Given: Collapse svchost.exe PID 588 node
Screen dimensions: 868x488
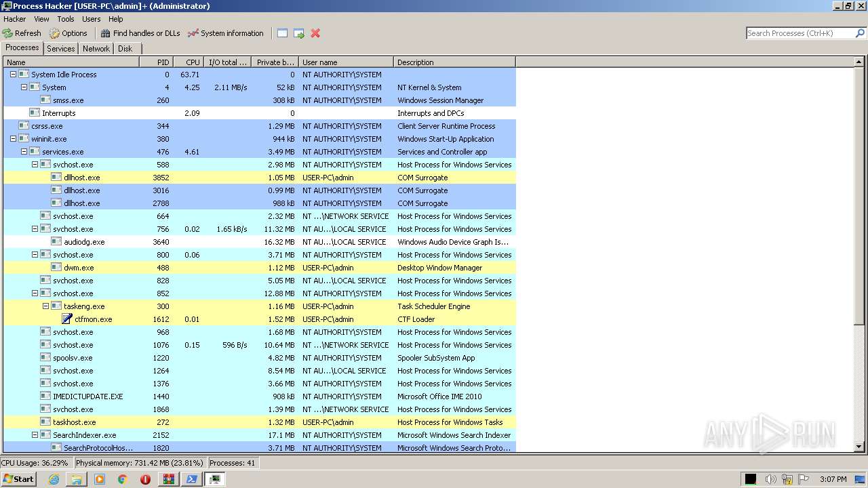Looking at the screenshot, I should coord(35,165).
